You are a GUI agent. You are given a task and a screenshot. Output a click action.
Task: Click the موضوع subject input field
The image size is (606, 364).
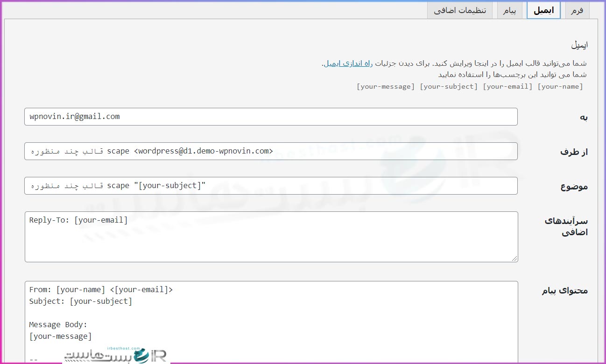[x=271, y=185]
